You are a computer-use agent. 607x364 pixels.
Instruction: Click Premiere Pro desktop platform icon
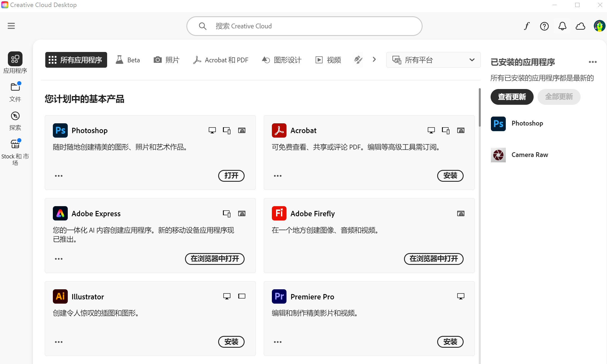coord(461,296)
